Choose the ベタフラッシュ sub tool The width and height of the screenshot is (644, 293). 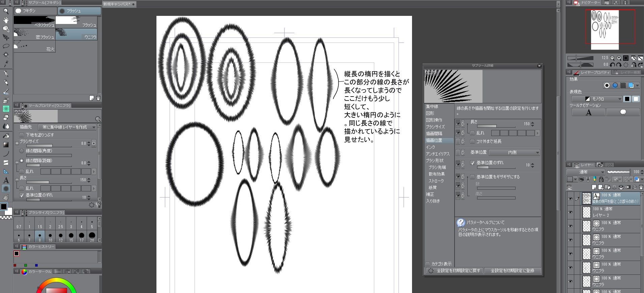click(34, 22)
